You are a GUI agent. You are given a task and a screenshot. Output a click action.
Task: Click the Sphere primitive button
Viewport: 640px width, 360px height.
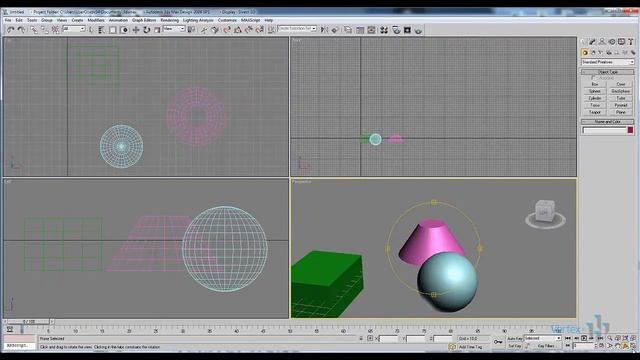coord(595,91)
